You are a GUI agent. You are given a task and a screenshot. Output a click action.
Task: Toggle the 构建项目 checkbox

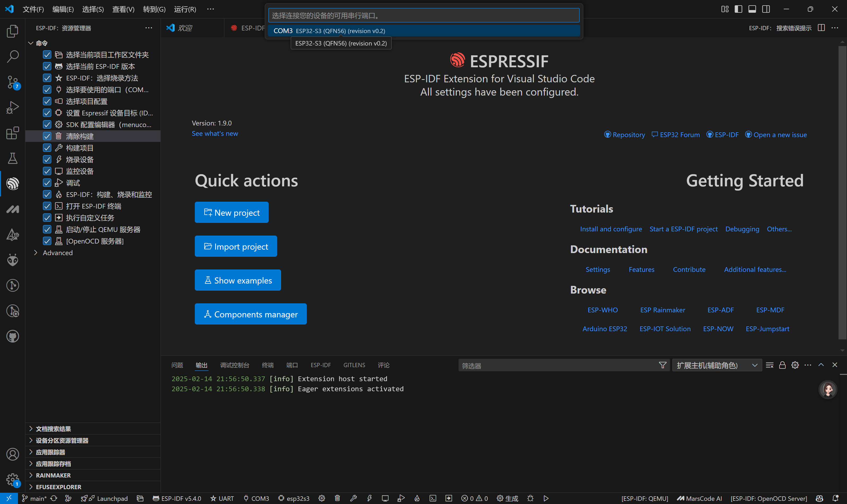point(47,148)
